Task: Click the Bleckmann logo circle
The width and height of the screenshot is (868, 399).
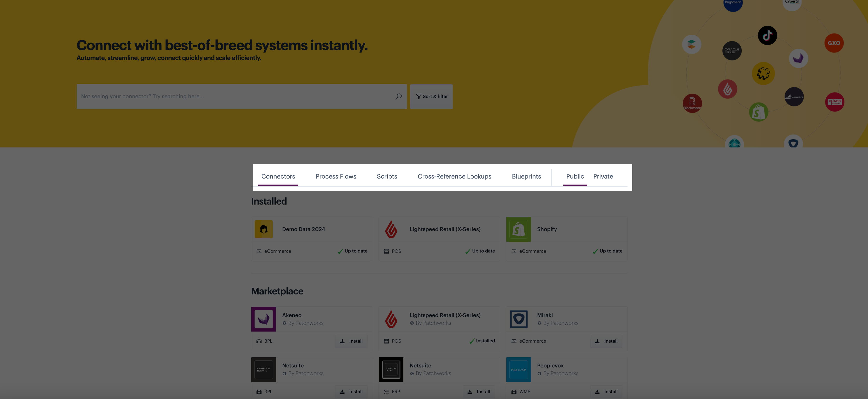Action: click(692, 103)
